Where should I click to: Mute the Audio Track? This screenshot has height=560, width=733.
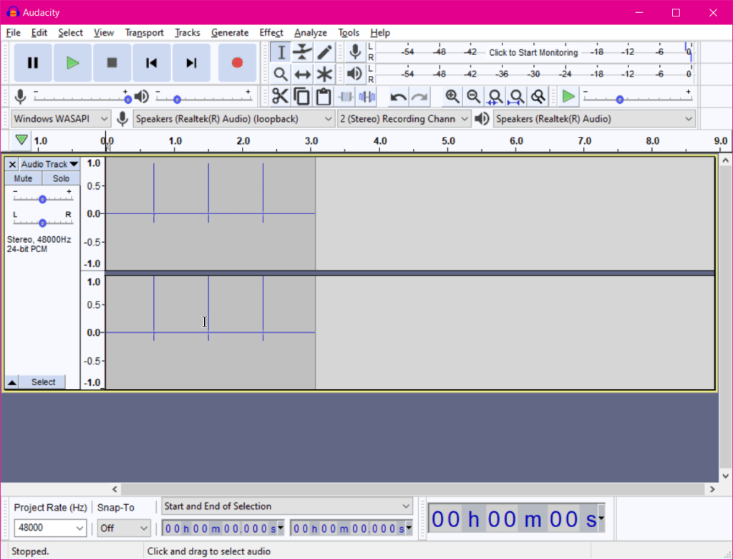pos(23,178)
